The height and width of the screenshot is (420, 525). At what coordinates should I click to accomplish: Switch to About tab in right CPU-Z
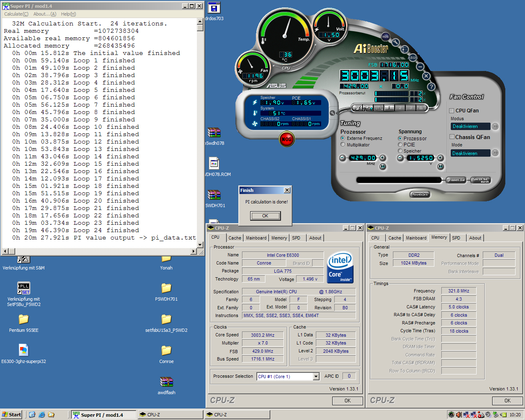pos(475,238)
